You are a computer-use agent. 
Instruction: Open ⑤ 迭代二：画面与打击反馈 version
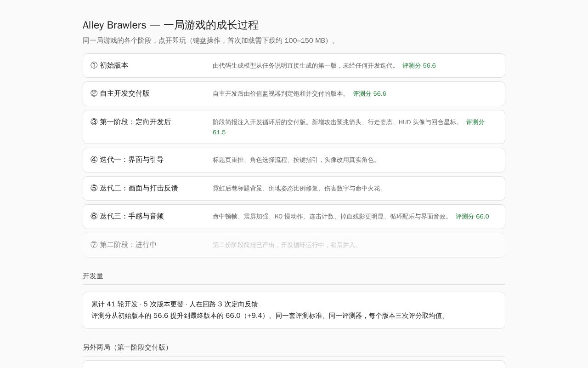click(x=294, y=188)
